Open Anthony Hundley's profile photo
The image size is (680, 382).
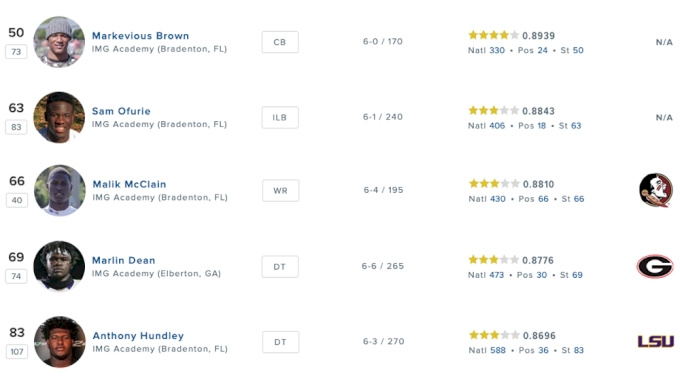click(59, 342)
